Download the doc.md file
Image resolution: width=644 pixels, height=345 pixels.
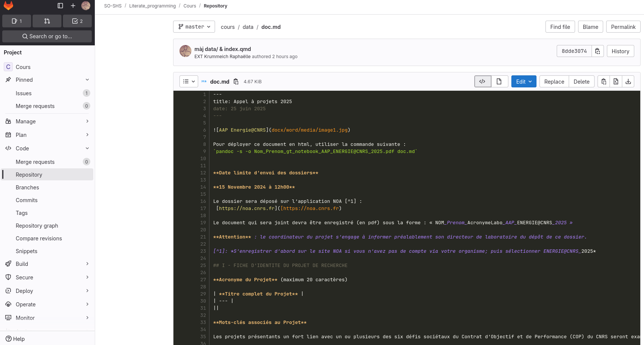click(x=628, y=81)
